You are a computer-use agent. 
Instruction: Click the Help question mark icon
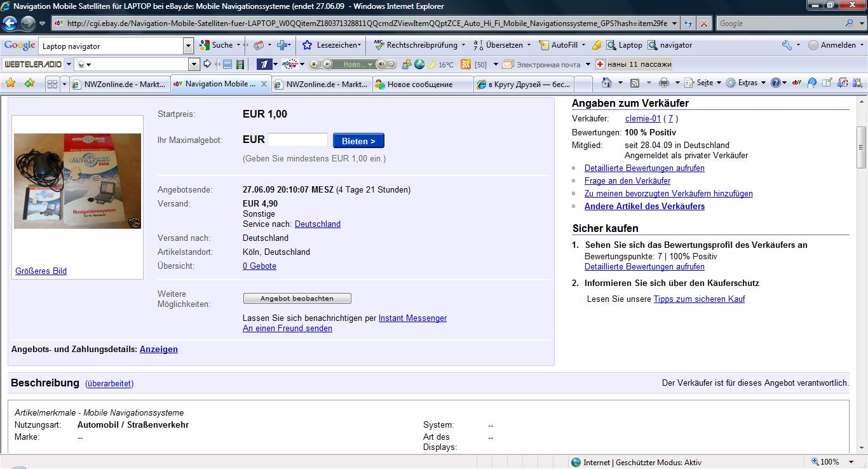[775, 83]
